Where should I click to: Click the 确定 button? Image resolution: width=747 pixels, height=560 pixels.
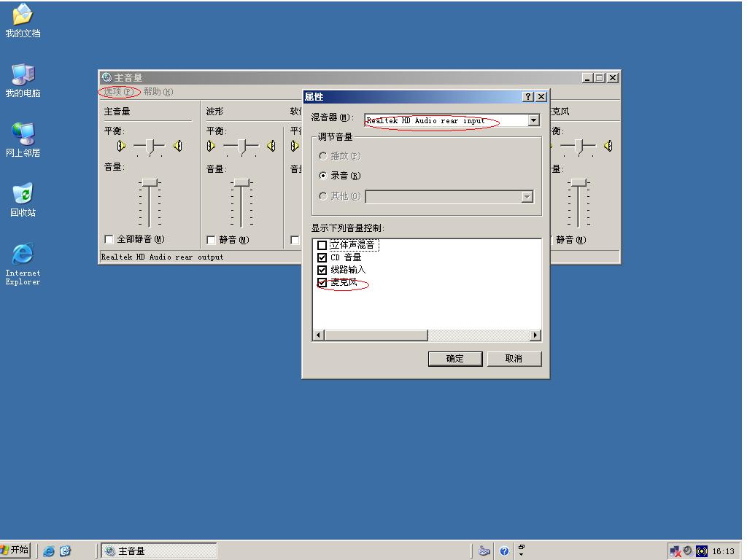click(455, 359)
